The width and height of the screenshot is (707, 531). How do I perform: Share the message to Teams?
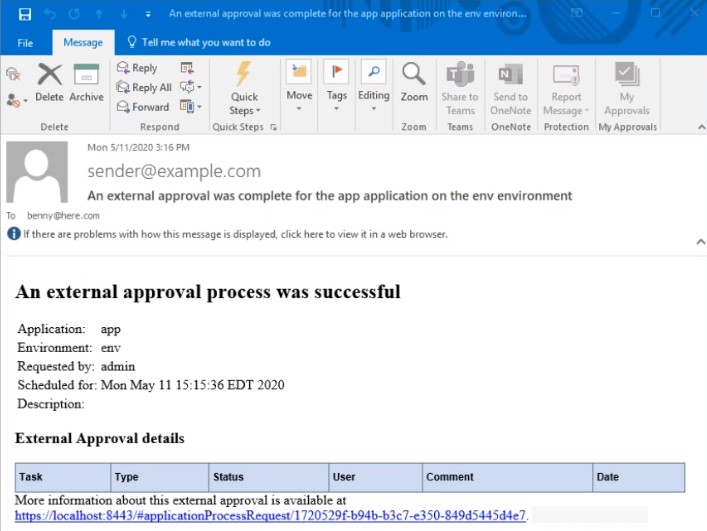[x=460, y=88]
